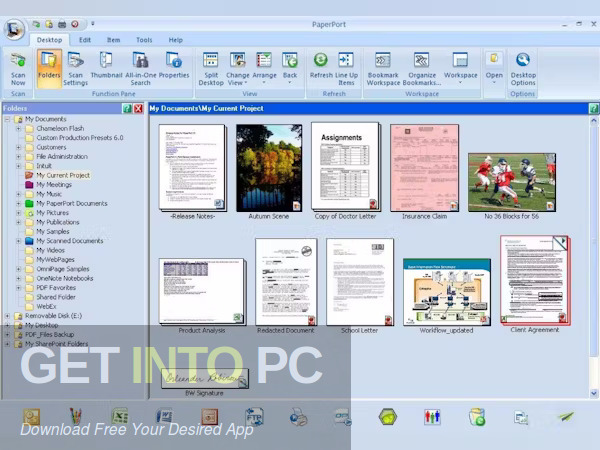Send to Excel in the Send To bar
Viewport: 600px width, 450px height.
pos(120,416)
